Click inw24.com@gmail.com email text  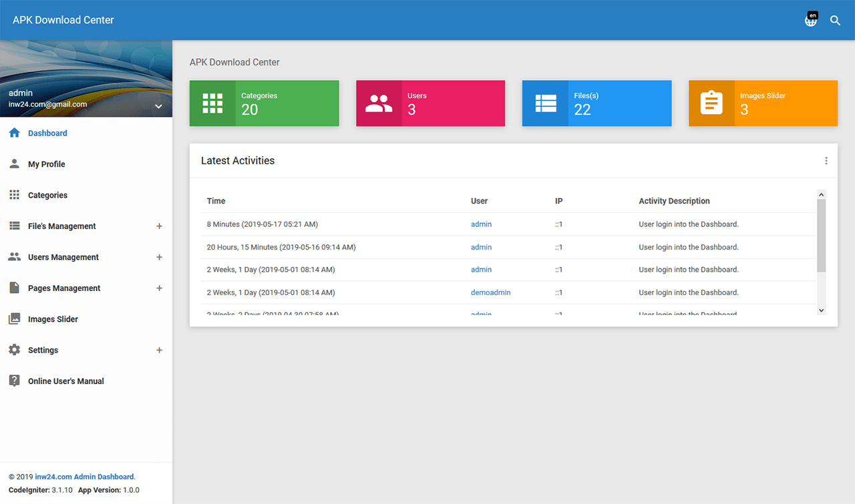point(47,104)
